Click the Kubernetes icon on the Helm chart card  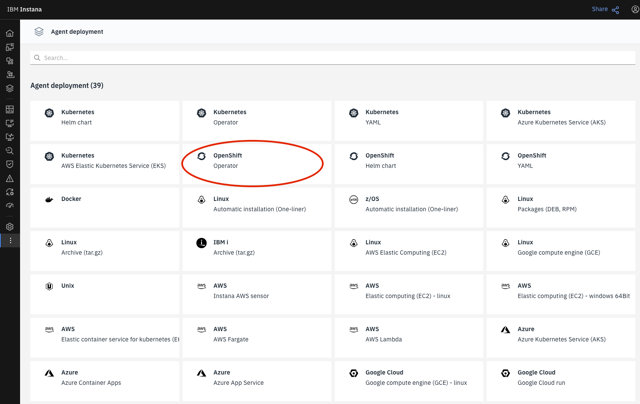coord(49,113)
